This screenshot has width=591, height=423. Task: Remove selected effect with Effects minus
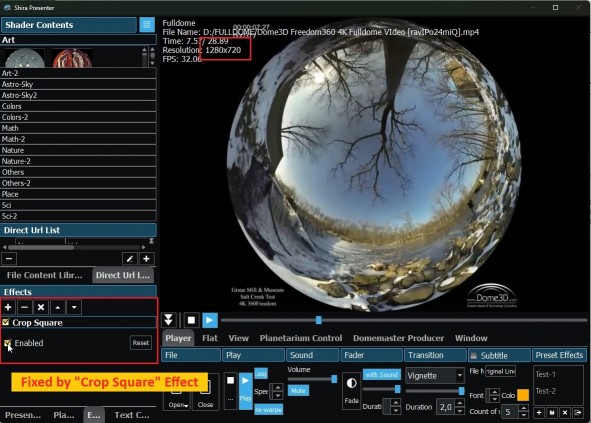pos(24,307)
